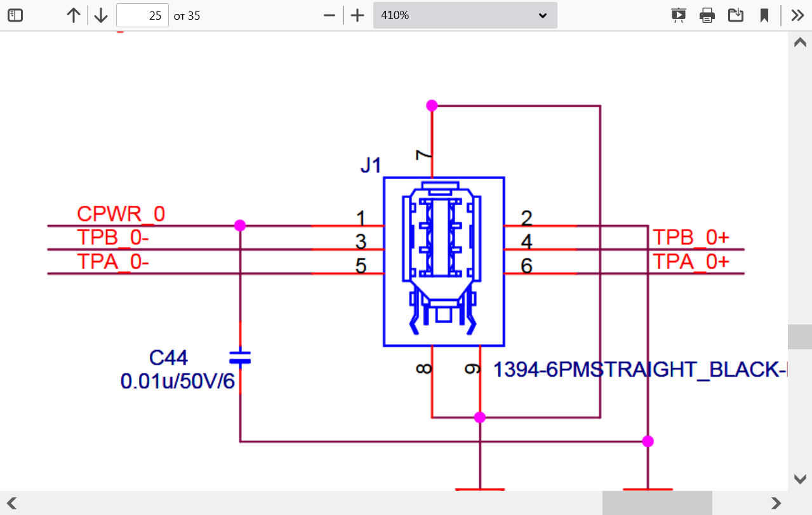Select the TPA_0- net label
The width and height of the screenshot is (812, 515).
click(112, 262)
